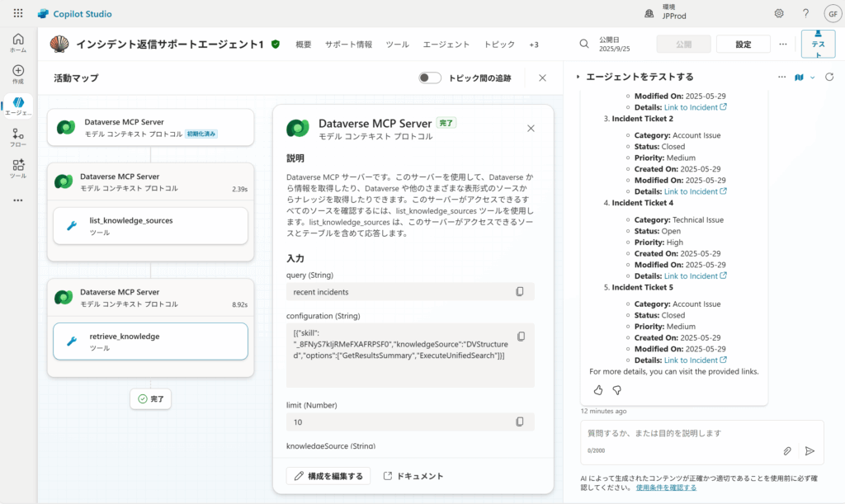Open the app launcher waffle icon
The width and height of the screenshot is (845, 504).
(18, 14)
